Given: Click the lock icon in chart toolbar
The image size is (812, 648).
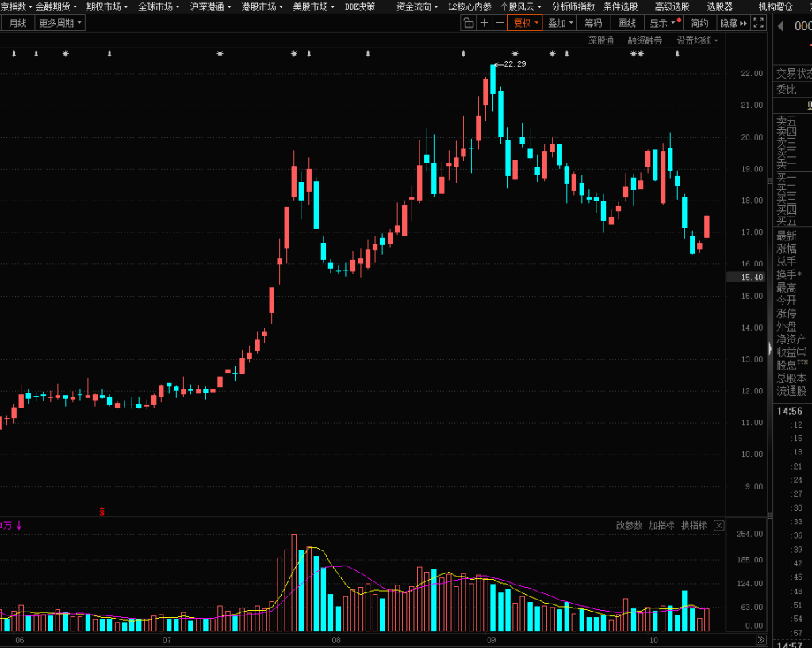Looking at the screenshot, I should [469, 23].
